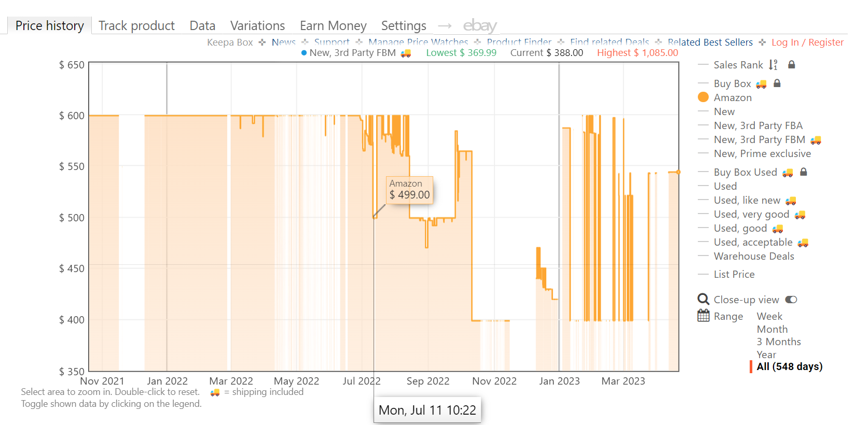Click the truck icon beside Used, like new
This screenshot has width=868, height=425.
pos(791,201)
